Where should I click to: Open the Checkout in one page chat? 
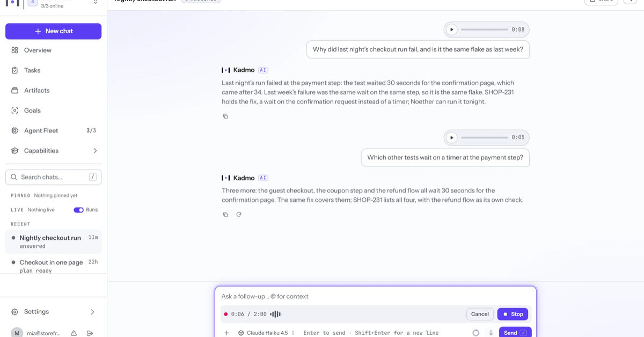(x=54, y=266)
